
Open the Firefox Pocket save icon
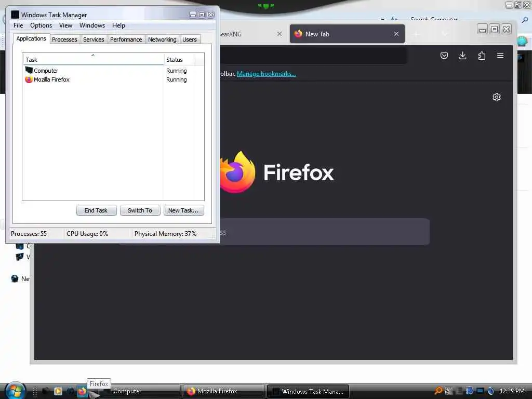pos(444,56)
